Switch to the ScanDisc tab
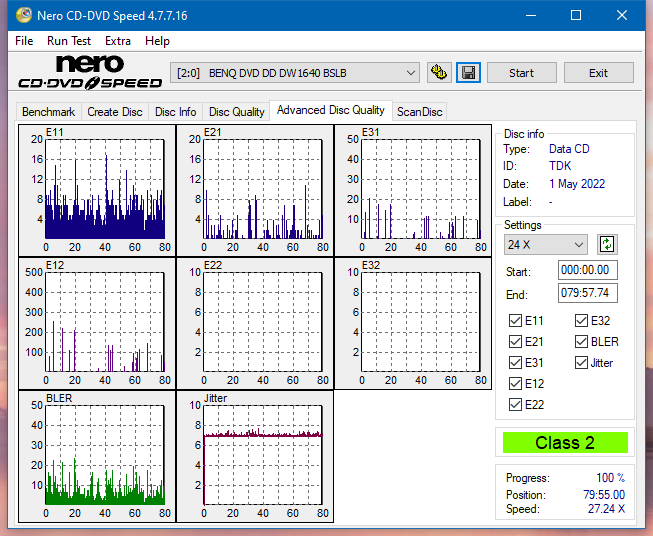This screenshot has height=536, width=653. [419, 112]
